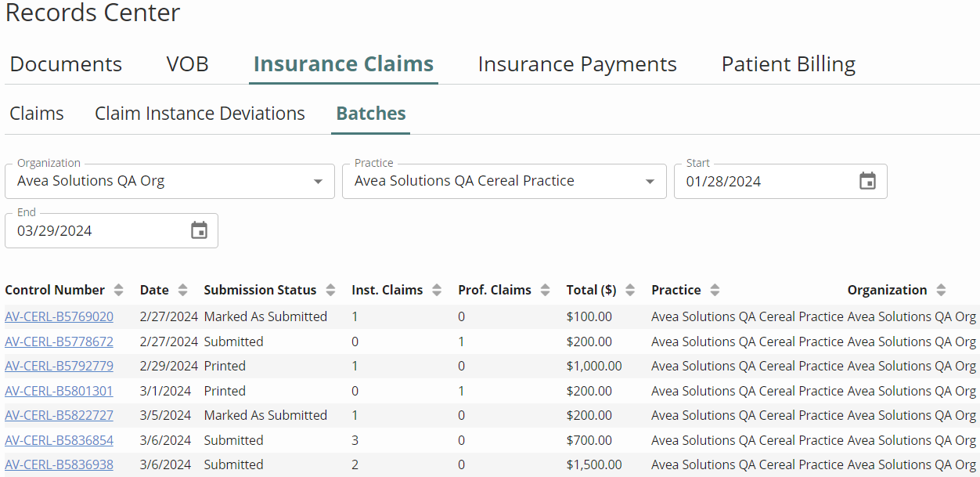Open batch AV-CERL-B5801301
980x477 pixels.
[x=59, y=391]
